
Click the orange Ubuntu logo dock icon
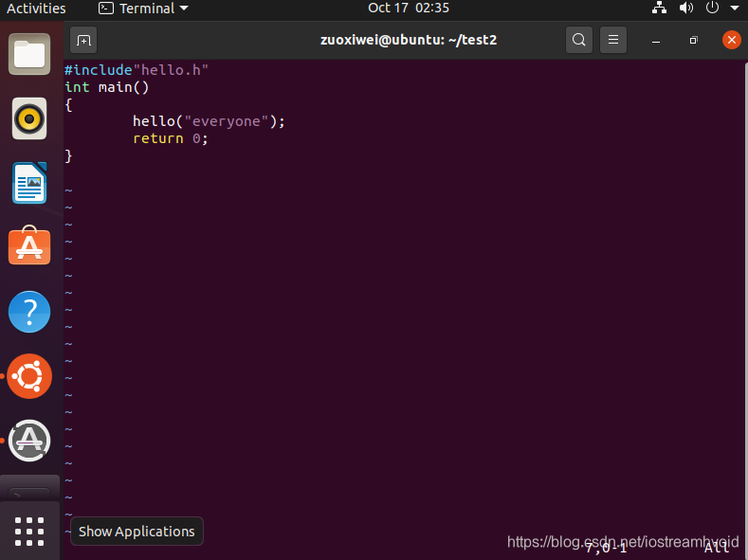(x=29, y=376)
